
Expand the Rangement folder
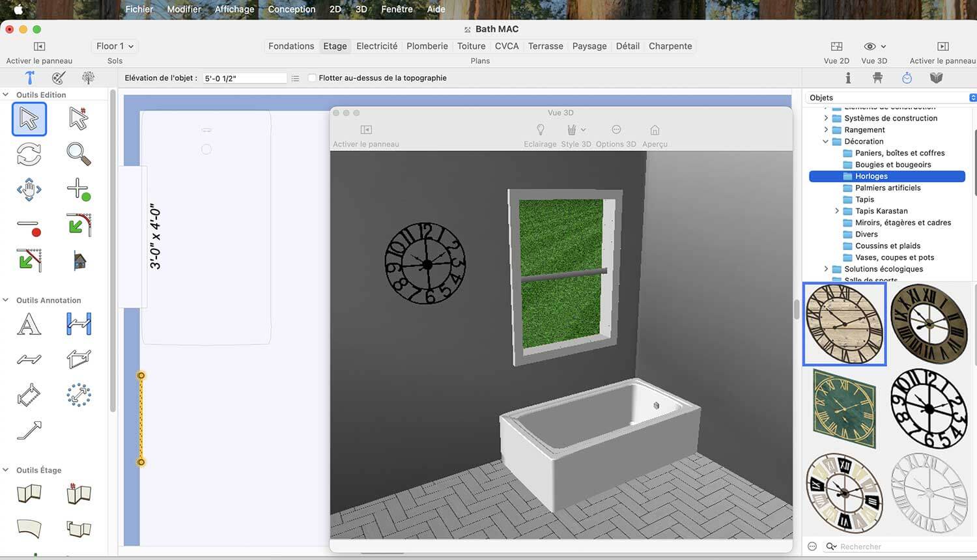tap(826, 130)
